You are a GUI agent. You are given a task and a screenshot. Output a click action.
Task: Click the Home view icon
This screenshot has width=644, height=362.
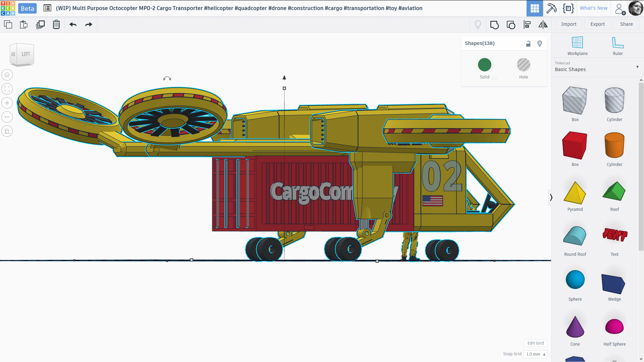pos(7,75)
